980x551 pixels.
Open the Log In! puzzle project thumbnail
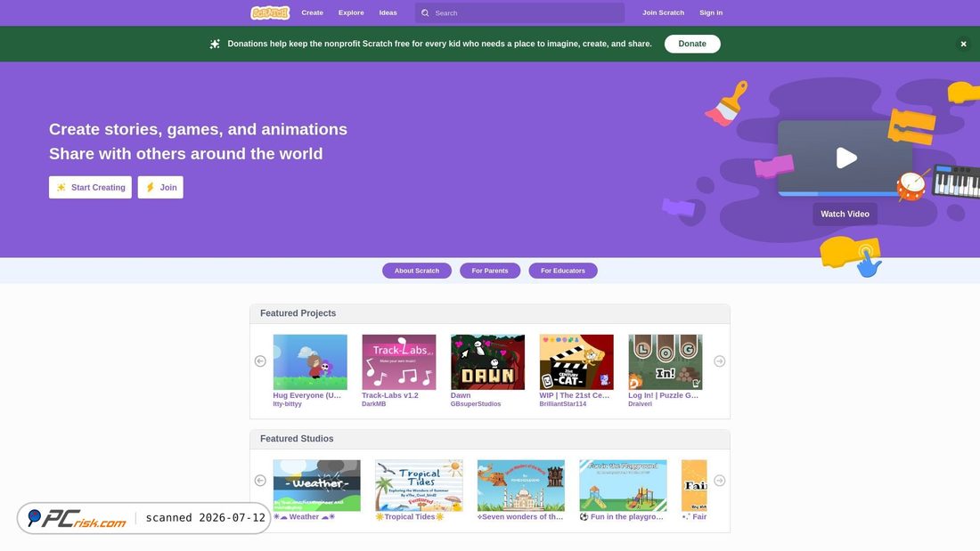pyautogui.click(x=665, y=361)
